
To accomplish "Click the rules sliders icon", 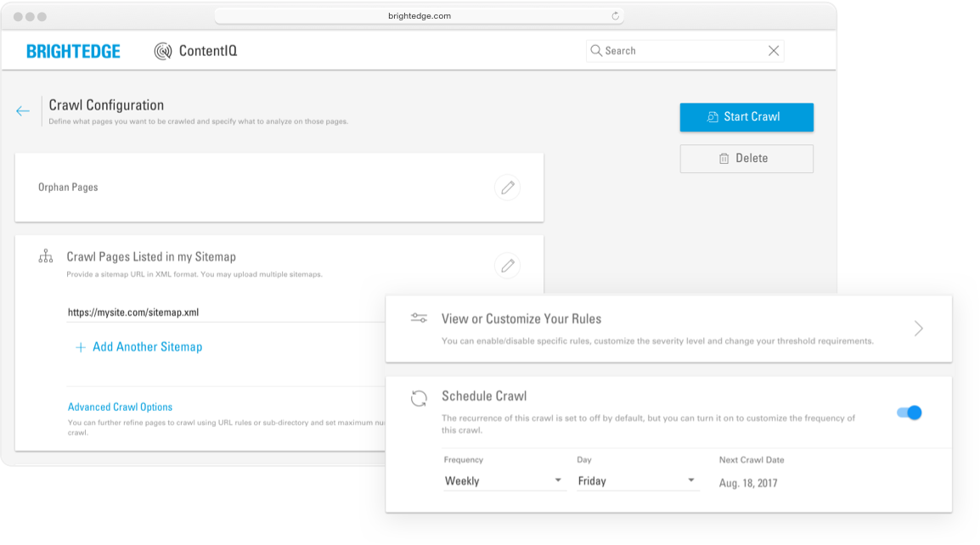I will [419, 318].
